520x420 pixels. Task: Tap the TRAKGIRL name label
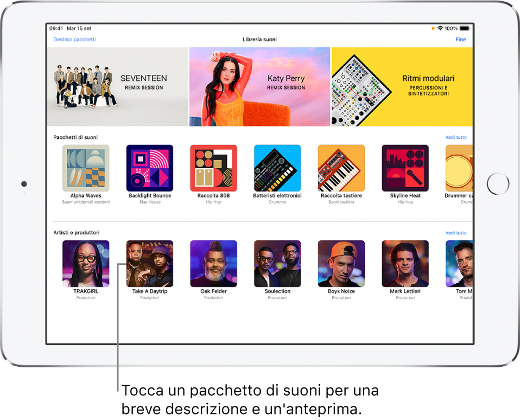86,291
